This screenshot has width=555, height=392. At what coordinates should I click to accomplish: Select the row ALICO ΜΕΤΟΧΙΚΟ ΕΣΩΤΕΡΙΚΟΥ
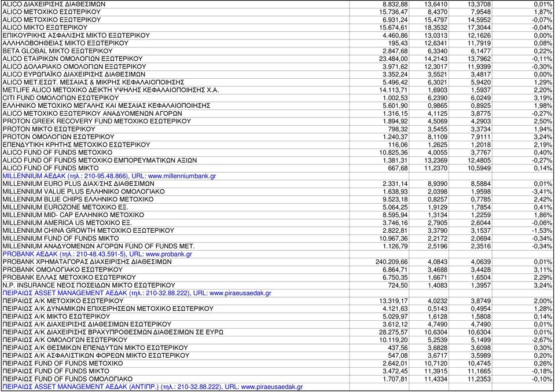coord(278,12)
